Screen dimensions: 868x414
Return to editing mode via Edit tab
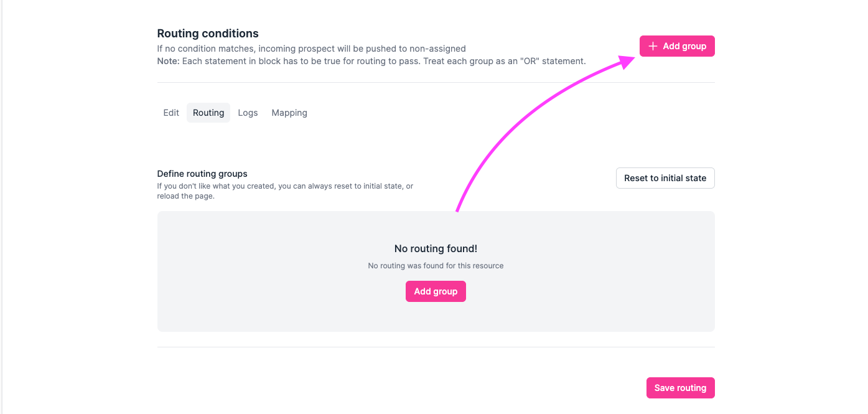[x=170, y=113]
